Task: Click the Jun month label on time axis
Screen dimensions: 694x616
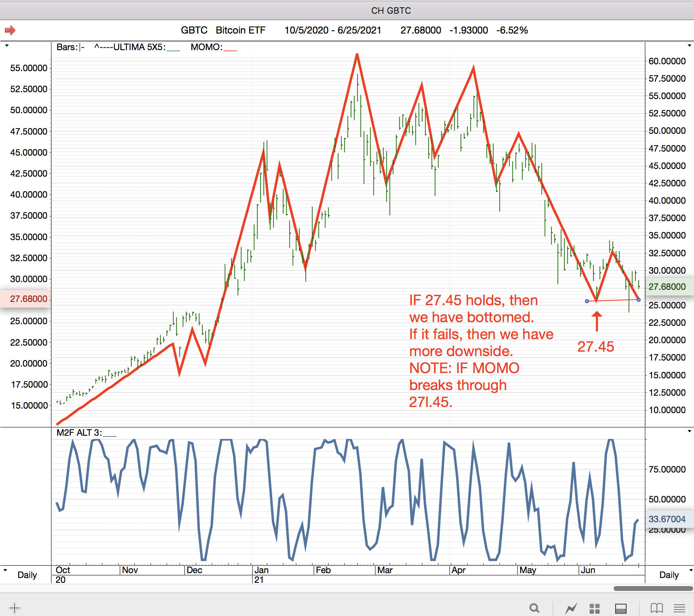Action: click(x=588, y=570)
